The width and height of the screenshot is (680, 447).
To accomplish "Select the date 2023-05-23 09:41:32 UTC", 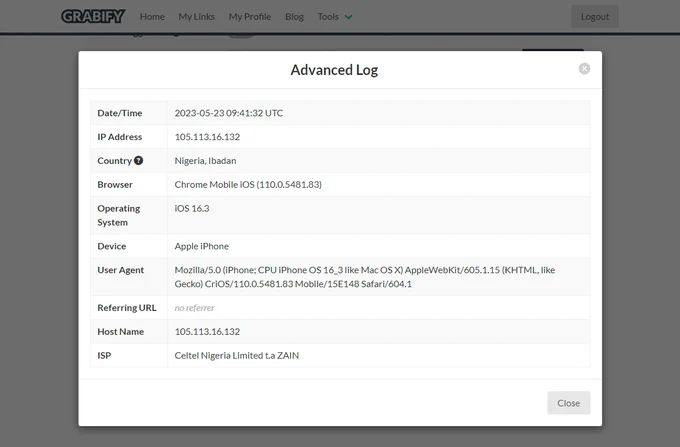I will tap(229, 113).
